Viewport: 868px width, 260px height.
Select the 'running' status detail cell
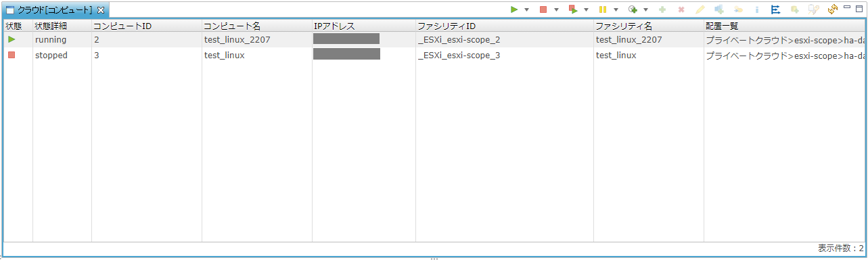[x=62, y=40]
